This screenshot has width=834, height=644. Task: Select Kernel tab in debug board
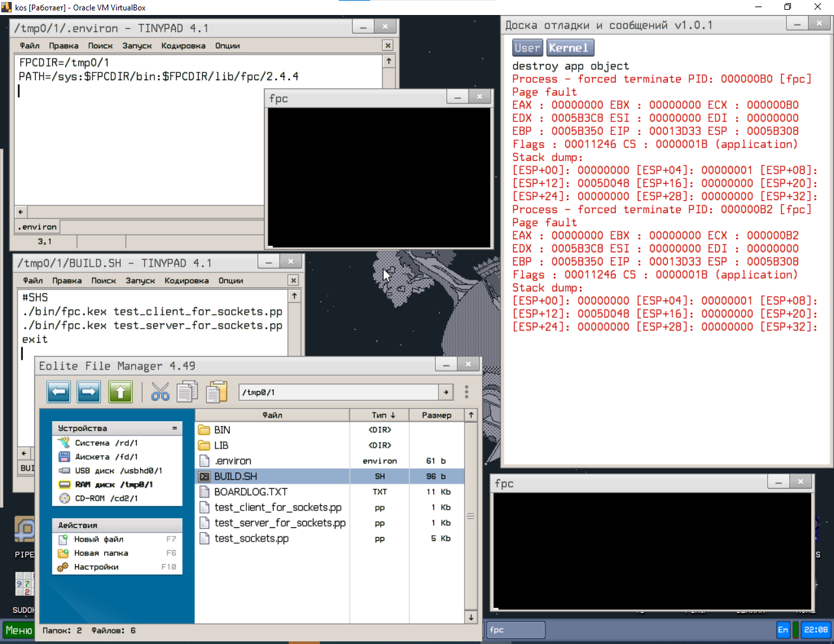569,48
